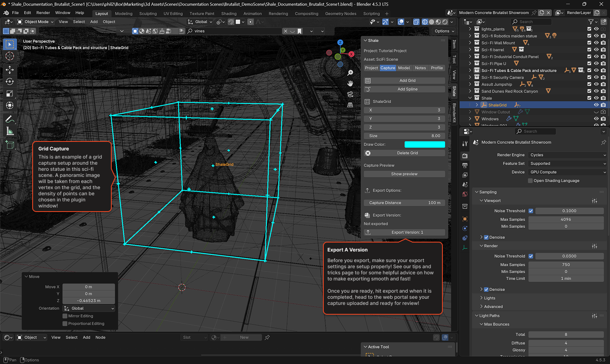This screenshot has width=610, height=364.
Task: Open the Object properties orange square icon
Action: pos(465,219)
